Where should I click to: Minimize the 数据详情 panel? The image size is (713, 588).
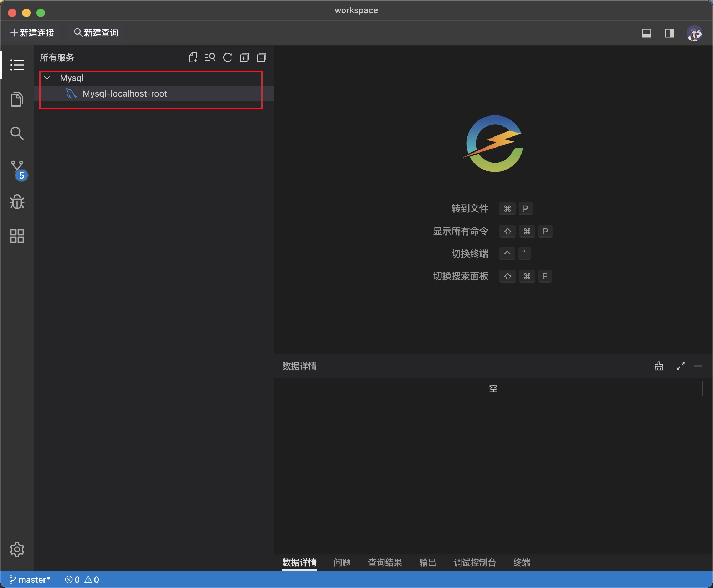click(x=698, y=366)
